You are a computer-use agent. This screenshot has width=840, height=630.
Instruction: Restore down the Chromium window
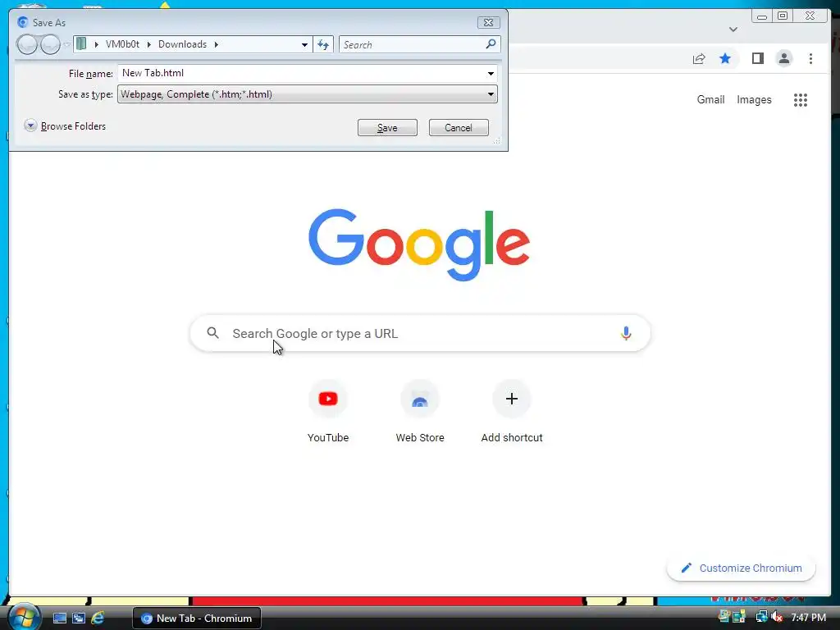(783, 16)
